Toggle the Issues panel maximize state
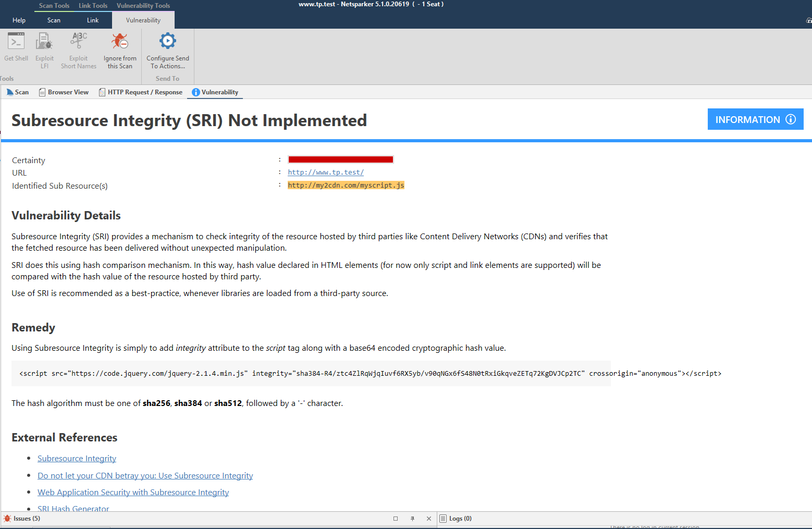 coord(395,518)
